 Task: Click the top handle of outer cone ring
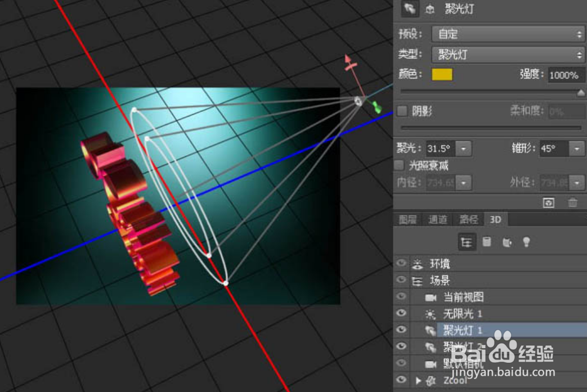point(134,110)
